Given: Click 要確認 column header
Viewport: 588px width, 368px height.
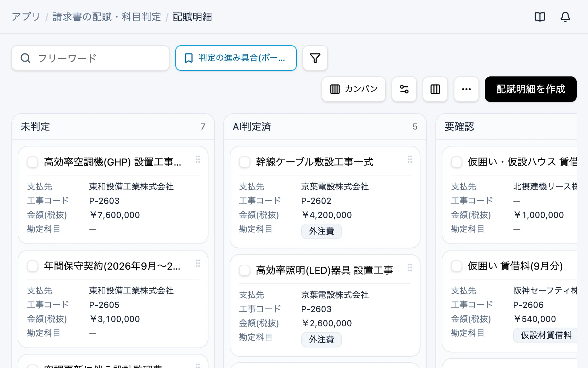Looking at the screenshot, I should (506, 127).
